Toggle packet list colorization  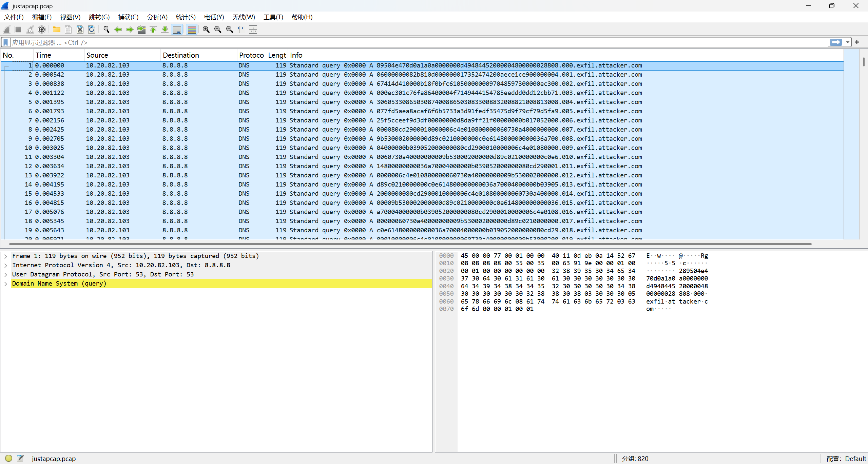pyautogui.click(x=192, y=30)
